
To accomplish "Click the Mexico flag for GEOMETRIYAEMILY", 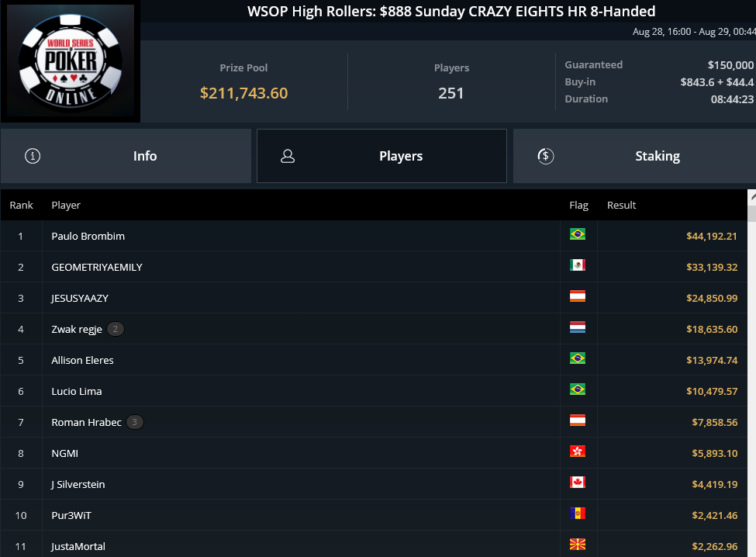I will point(577,265).
